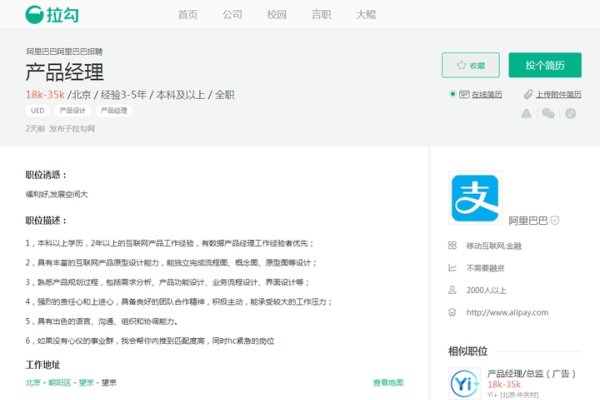600x400 pixels.
Task: Click the 福利好,发展空间大 text
Action: click(x=57, y=194)
